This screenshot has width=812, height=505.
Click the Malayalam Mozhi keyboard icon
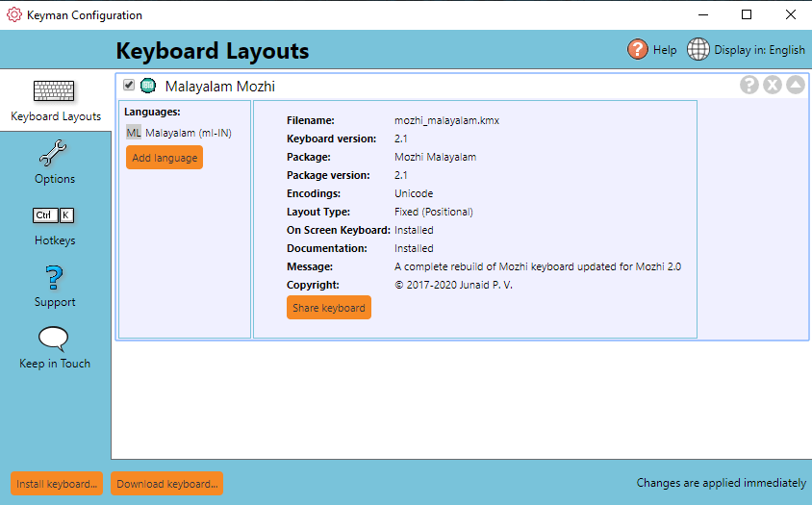[148, 86]
